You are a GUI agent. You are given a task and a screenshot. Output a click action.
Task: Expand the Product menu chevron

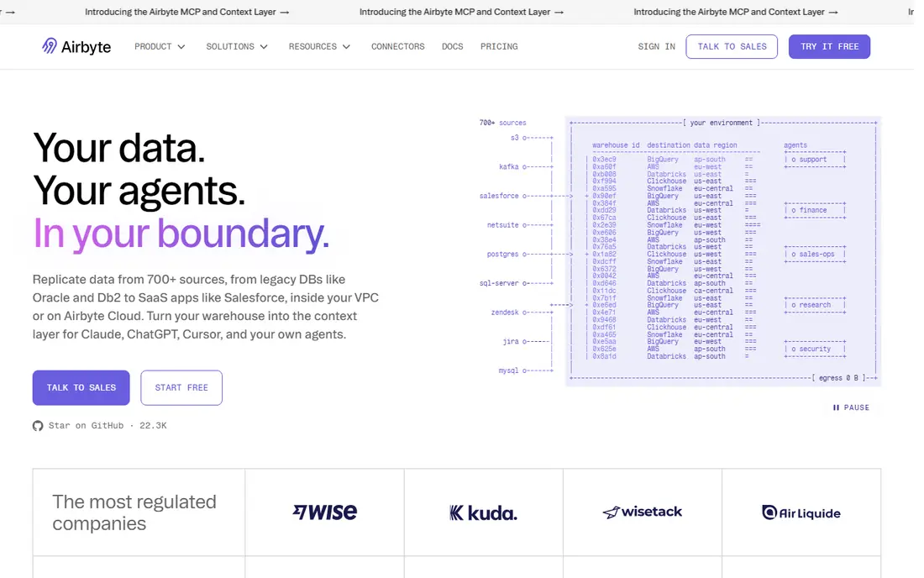(181, 46)
